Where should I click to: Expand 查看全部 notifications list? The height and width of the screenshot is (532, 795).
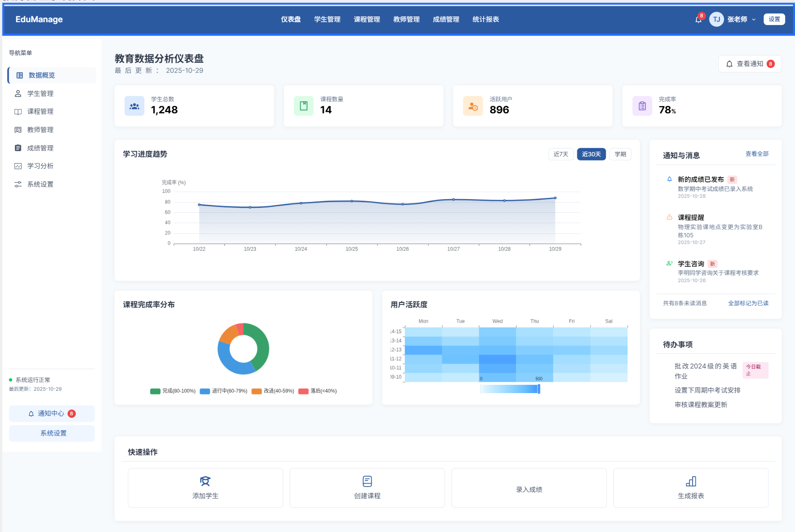(757, 153)
